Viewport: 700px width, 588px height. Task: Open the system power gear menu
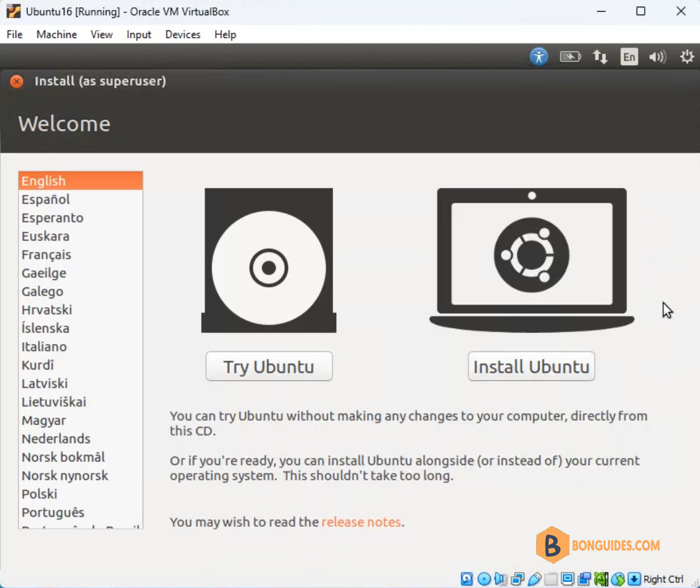point(687,57)
